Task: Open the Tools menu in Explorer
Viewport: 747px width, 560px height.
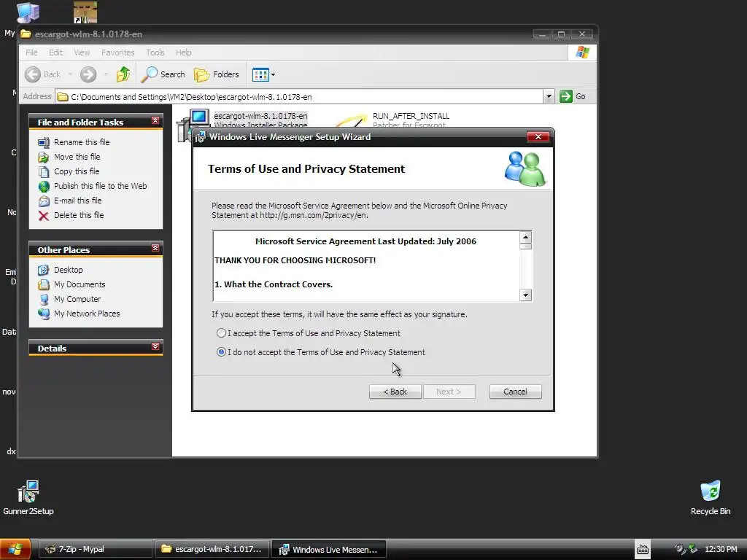Action: [x=155, y=52]
